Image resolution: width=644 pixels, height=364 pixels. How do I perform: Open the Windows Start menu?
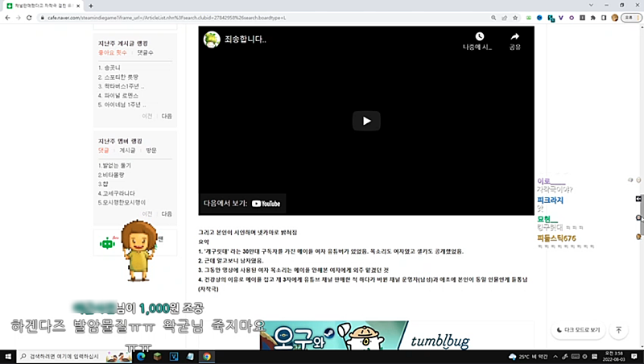(x=8, y=356)
